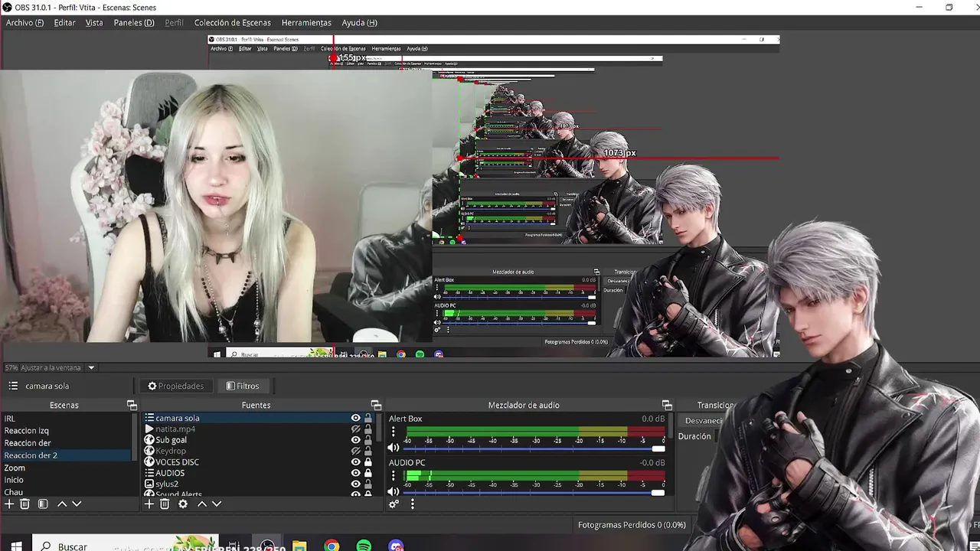Open audio mixer menu dots beside gears

pos(413,504)
